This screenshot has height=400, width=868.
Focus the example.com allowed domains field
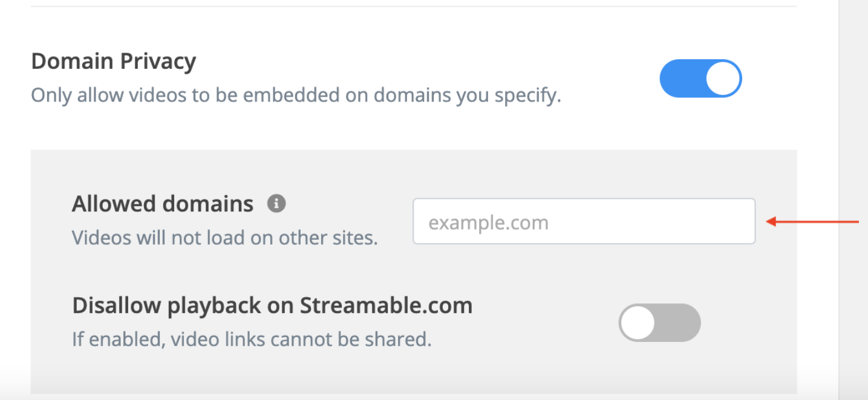(x=584, y=221)
